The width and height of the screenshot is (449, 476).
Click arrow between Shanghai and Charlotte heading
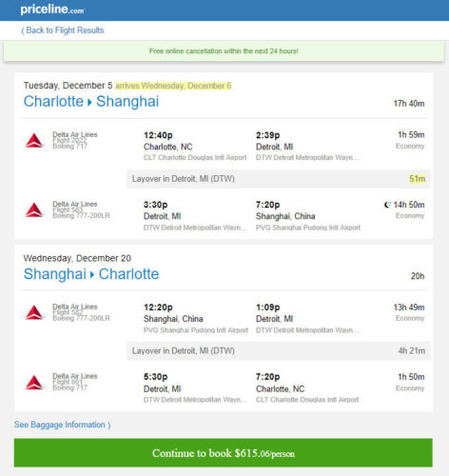tap(92, 275)
